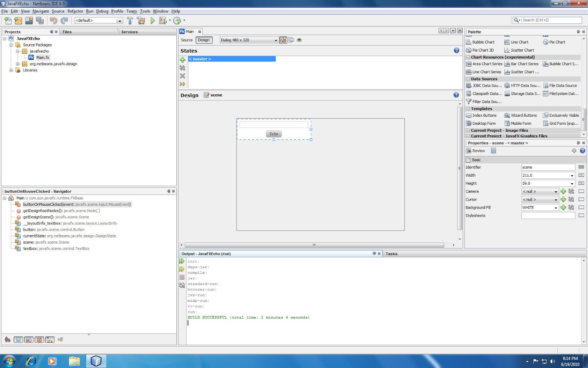Toggle alphabetical sort in Navigator

tap(50, 340)
